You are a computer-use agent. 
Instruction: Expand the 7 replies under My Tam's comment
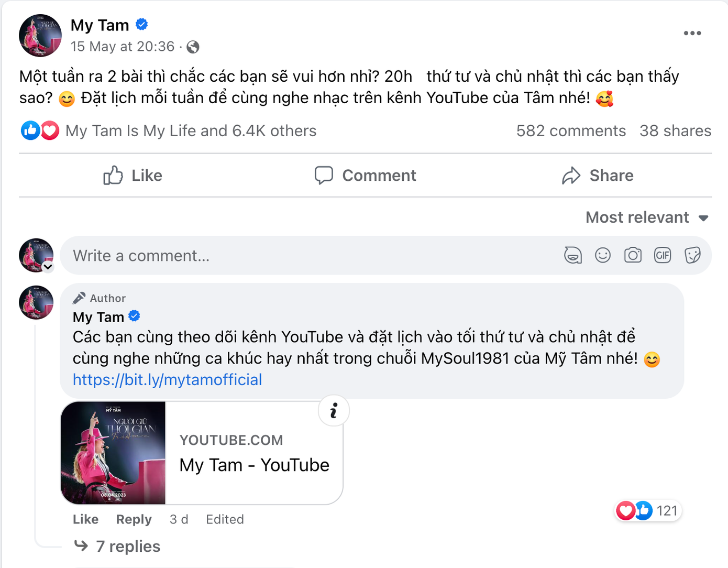128,546
